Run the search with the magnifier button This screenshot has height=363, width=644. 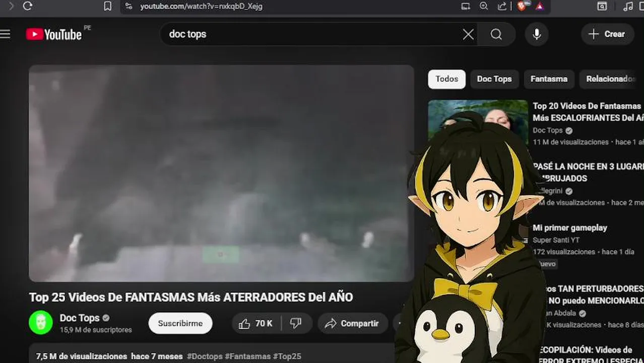pyautogui.click(x=496, y=34)
